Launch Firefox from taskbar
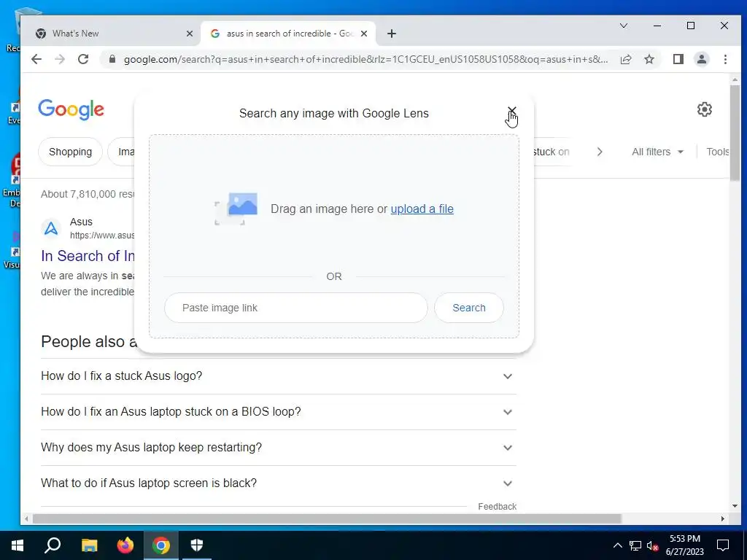Image resolution: width=747 pixels, height=560 pixels. 125,545
